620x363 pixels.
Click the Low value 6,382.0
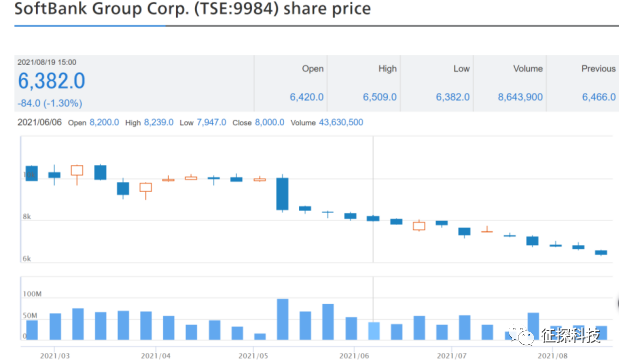[453, 97]
